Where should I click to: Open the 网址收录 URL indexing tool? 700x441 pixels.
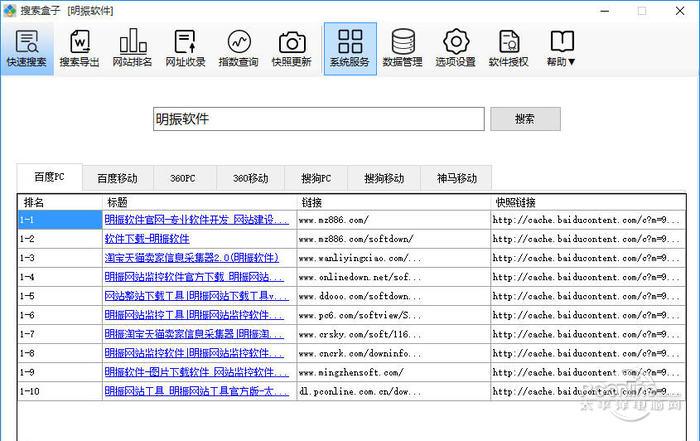[x=185, y=49]
